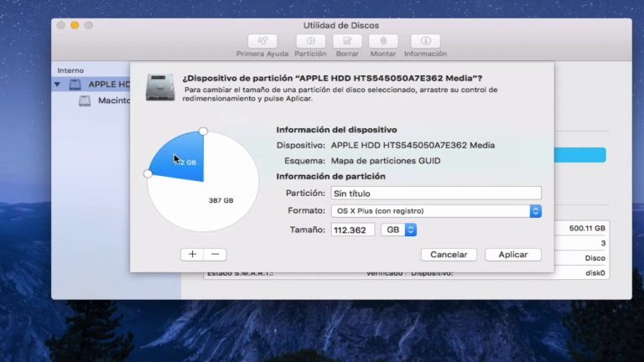
Task: Open the Partición toolbar icon
Action: pyautogui.click(x=310, y=41)
